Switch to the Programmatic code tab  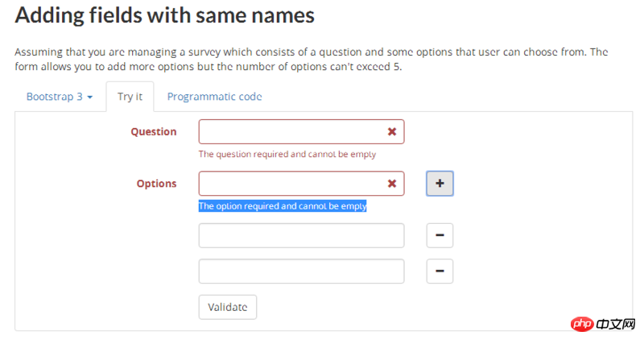pyautogui.click(x=214, y=97)
